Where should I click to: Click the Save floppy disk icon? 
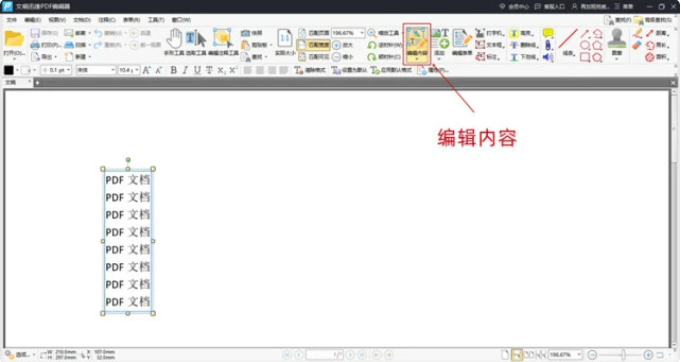tap(35, 33)
